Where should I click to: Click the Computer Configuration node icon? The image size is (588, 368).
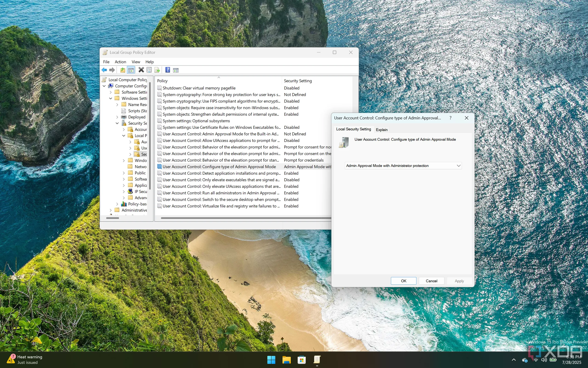tap(111, 86)
